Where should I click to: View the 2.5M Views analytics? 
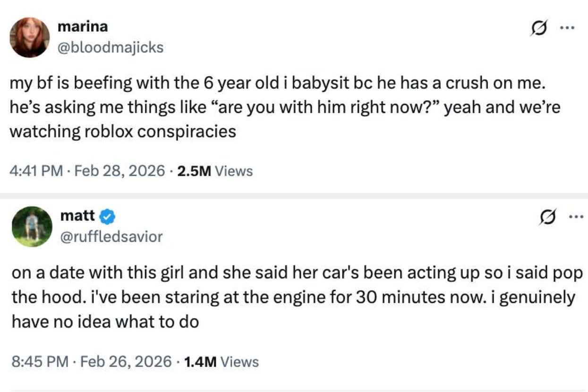215,171
